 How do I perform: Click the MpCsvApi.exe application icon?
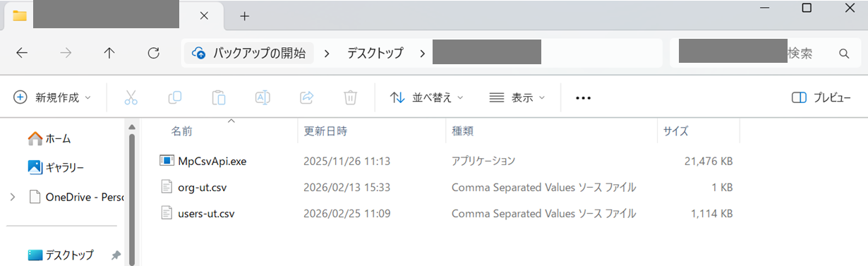coord(167,161)
